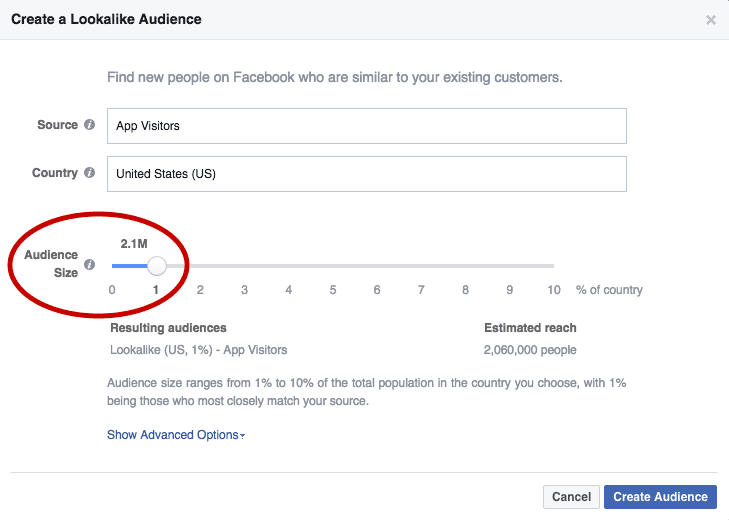Click the Estimated reach heading
729x520 pixels.
pos(530,328)
